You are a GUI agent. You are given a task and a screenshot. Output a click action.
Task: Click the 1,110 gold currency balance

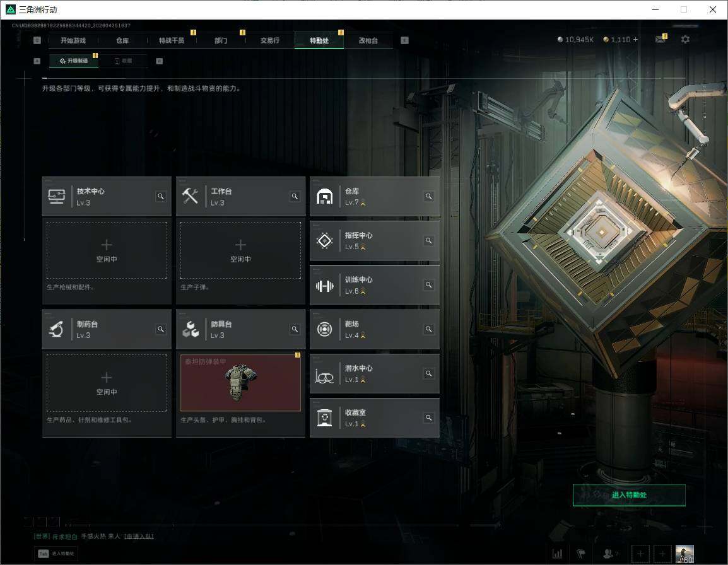[616, 40]
